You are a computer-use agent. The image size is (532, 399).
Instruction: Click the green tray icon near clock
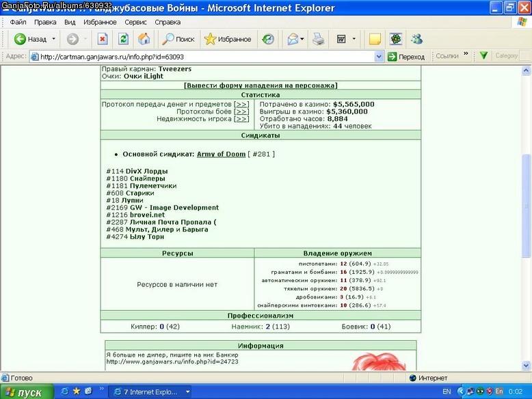[x=480, y=391]
